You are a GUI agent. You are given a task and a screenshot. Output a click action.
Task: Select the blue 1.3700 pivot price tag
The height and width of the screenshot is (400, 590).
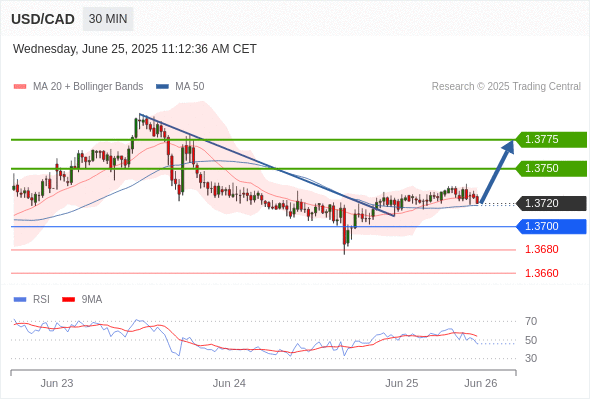click(551, 227)
